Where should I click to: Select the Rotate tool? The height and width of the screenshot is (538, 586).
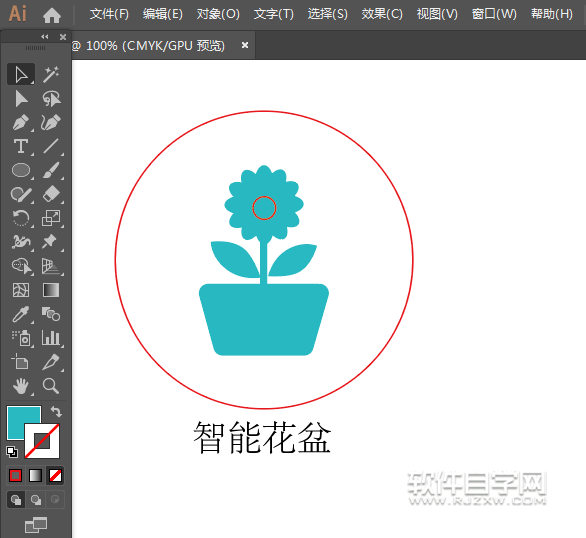pyautogui.click(x=21, y=218)
